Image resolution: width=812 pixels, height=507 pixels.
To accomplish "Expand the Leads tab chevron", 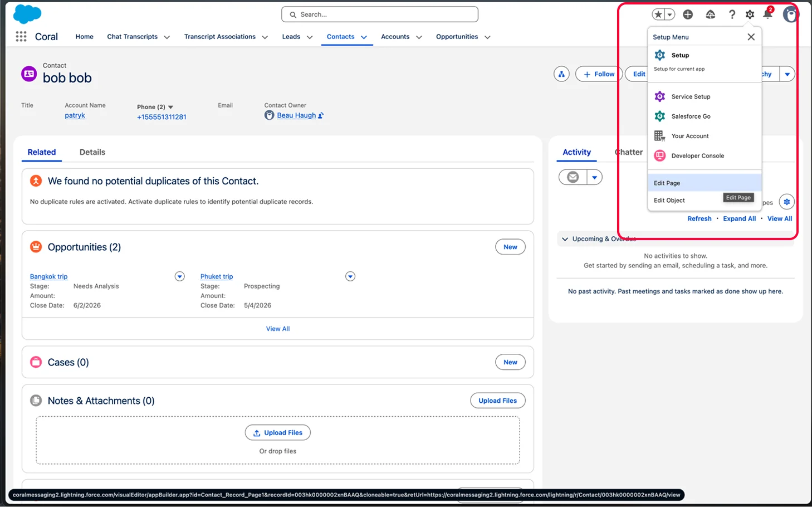I will point(310,37).
